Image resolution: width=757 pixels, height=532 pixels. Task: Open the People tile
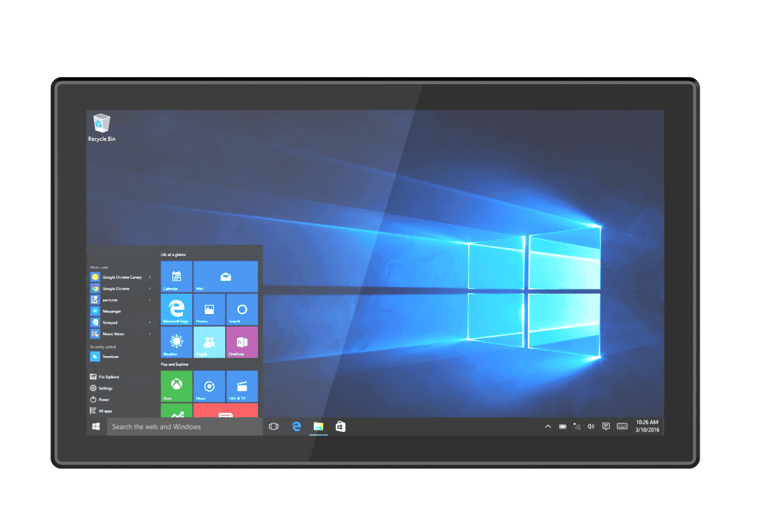[210, 342]
